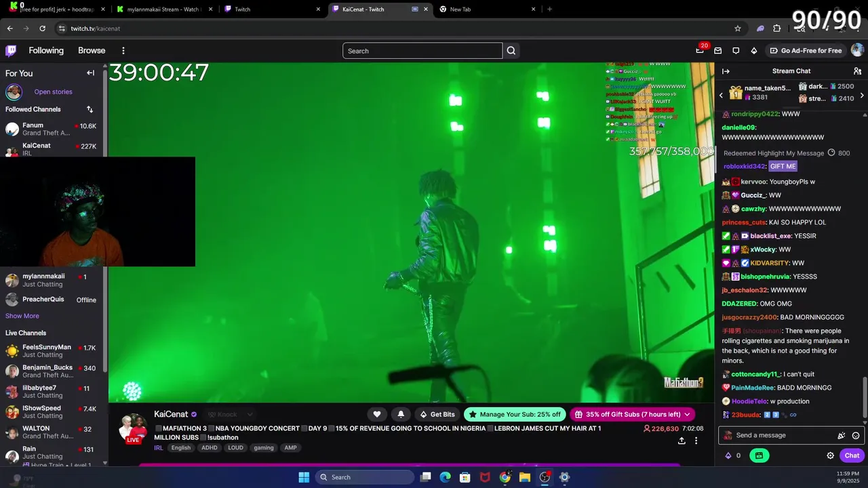Screen dimensions: 868x488
Task: Reload the Twitch page
Action: [x=42, y=28]
